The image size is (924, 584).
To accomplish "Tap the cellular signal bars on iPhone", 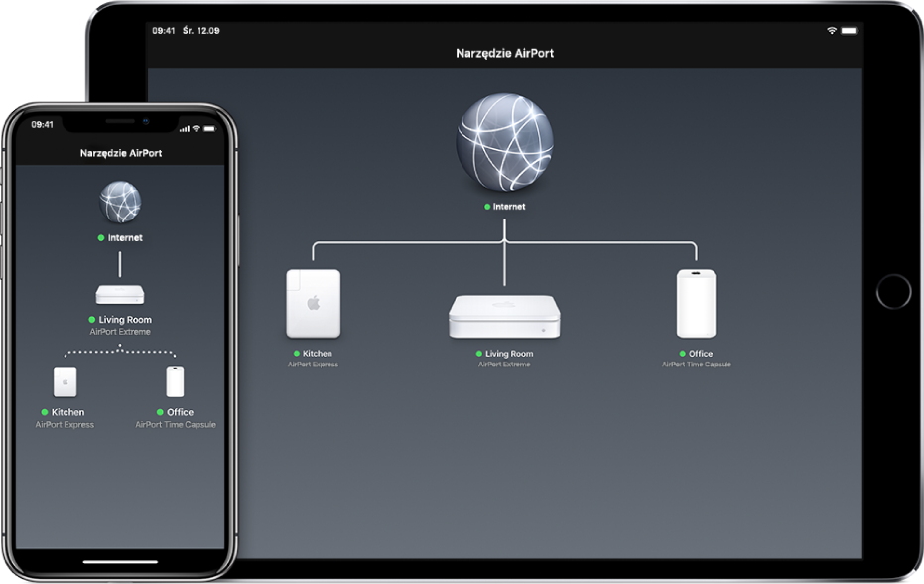I will pyautogui.click(x=185, y=128).
